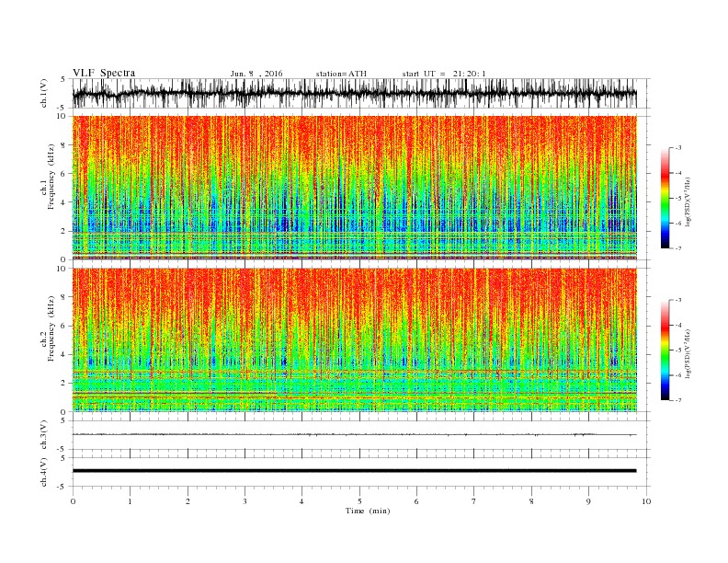Click the date label "Jun. 8, 2016"
The height and width of the screenshot is (563, 728).
pos(256,74)
